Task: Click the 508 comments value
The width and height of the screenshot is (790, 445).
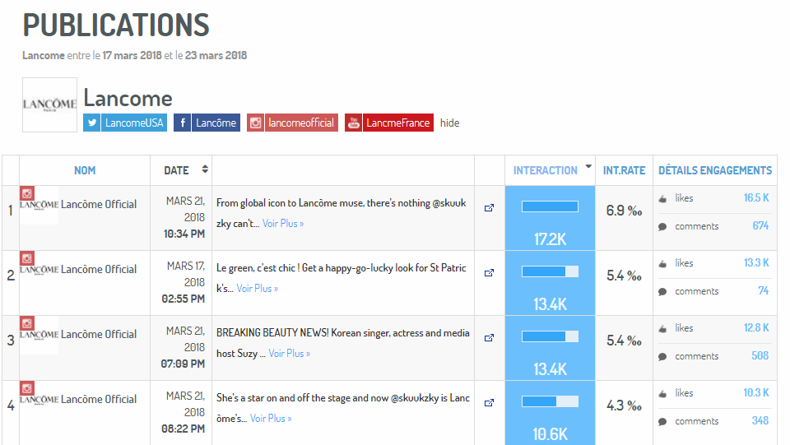Action: 760,356
